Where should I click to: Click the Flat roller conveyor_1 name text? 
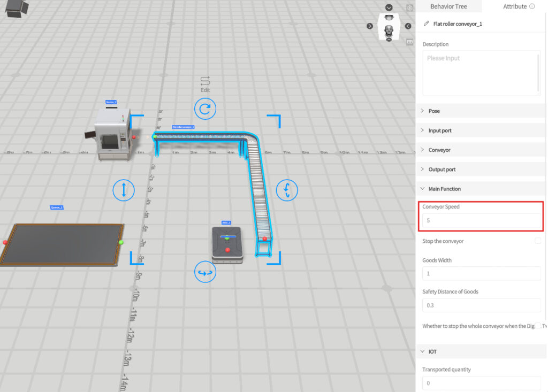[458, 24]
